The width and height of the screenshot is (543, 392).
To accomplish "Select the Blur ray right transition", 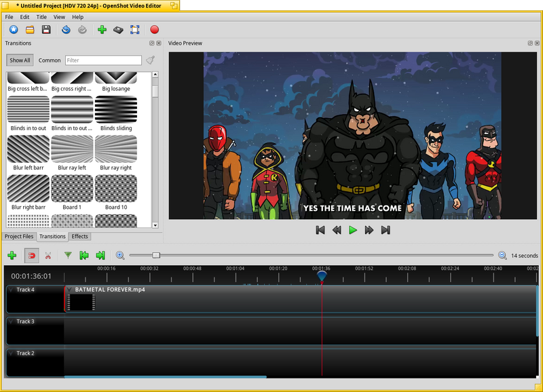I will click(116, 153).
